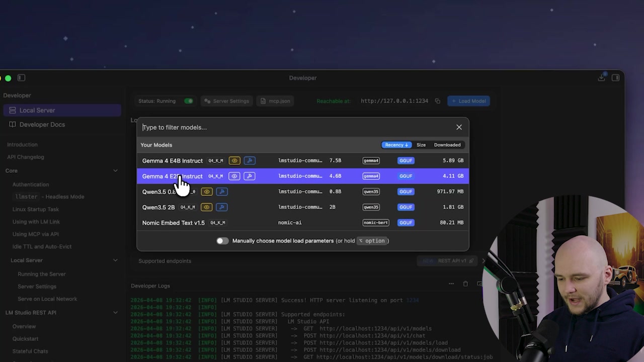Image resolution: width=644 pixels, height=362 pixels.
Task: Click the vision capability eye icon for Gemma 4 E4B
Action: (234, 160)
